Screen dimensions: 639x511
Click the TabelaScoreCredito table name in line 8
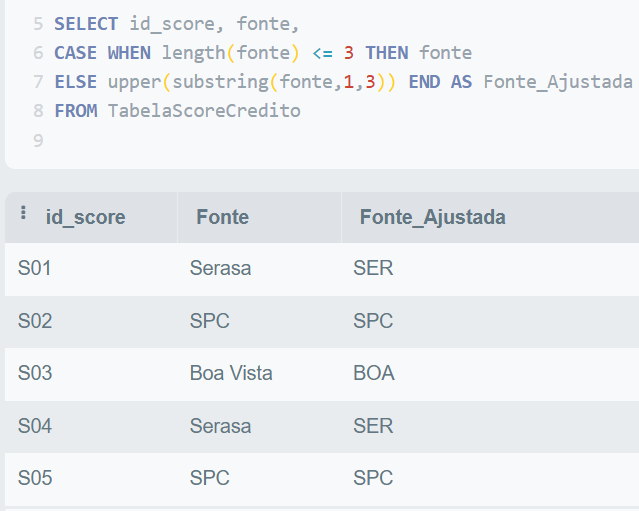tap(204, 111)
